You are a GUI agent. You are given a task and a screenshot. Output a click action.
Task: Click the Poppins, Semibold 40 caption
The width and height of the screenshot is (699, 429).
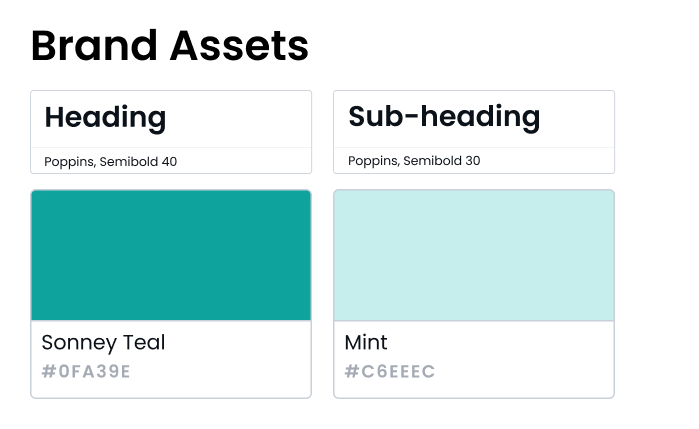pos(110,161)
